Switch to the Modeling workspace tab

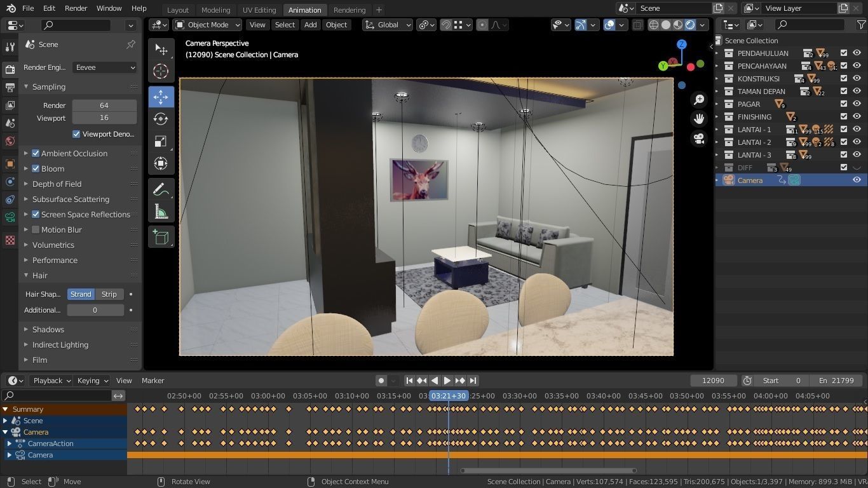(215, 10)
